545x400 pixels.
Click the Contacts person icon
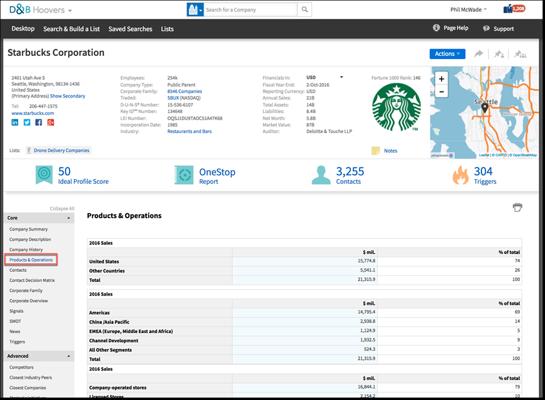click(x=321, y=175)
